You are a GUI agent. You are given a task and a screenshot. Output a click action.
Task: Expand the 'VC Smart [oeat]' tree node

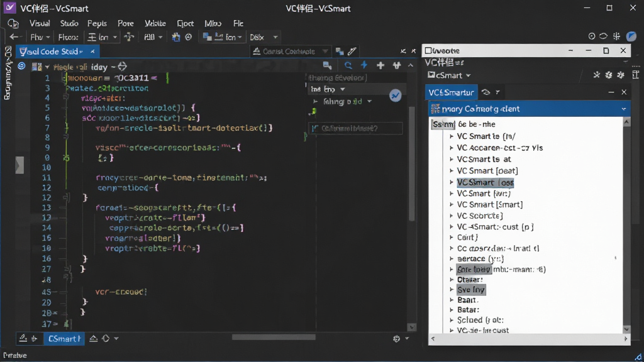click(x=452, y=170)
